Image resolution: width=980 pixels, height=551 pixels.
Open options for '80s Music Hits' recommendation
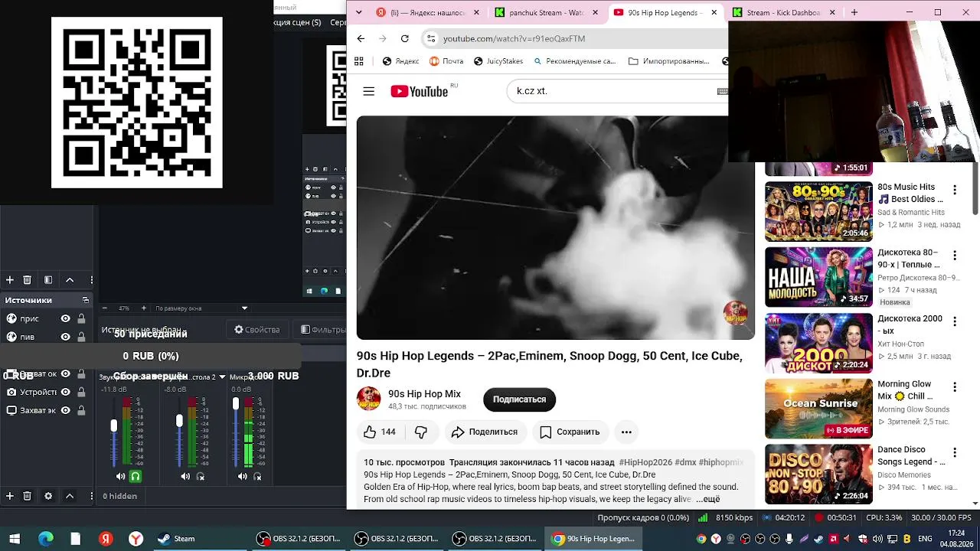pos(955,190)
